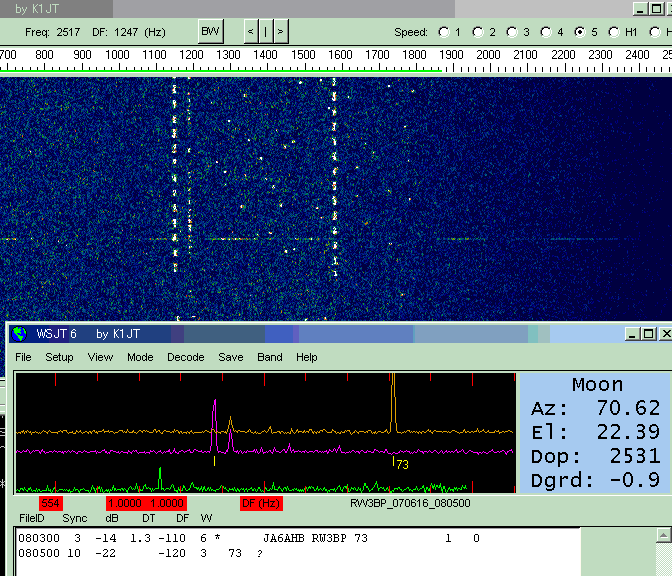Select Speed 1 radio button
The image size is (672, 576).
point(443,32)
